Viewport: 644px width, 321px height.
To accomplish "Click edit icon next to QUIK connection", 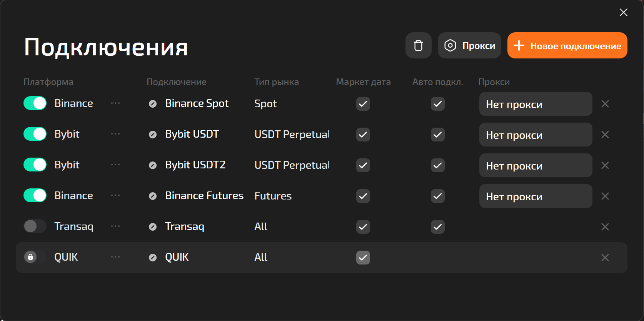I will (153, 258).
